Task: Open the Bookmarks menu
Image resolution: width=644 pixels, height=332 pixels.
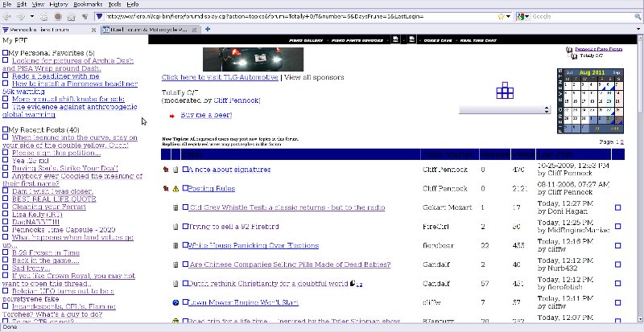Action: (x=89, y=4)
